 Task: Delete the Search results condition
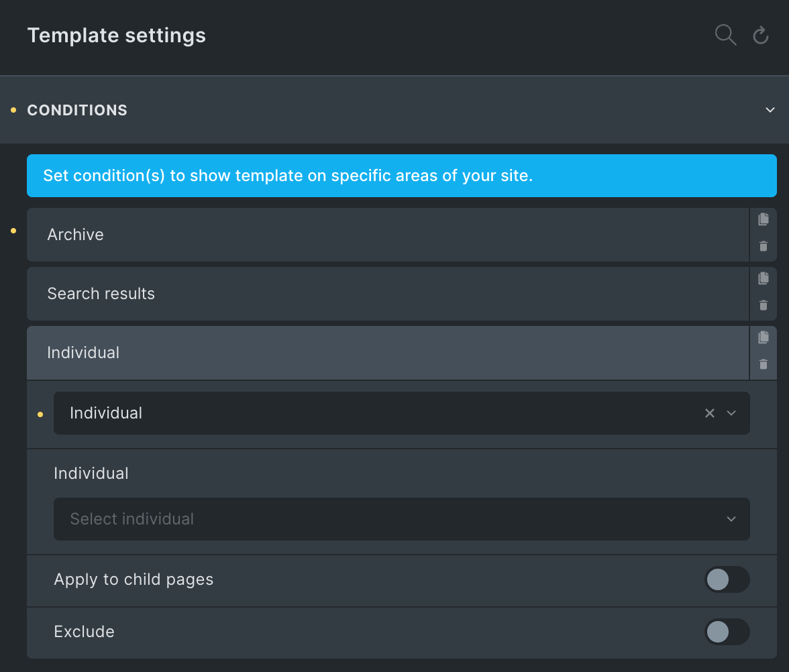coord(764,304)
